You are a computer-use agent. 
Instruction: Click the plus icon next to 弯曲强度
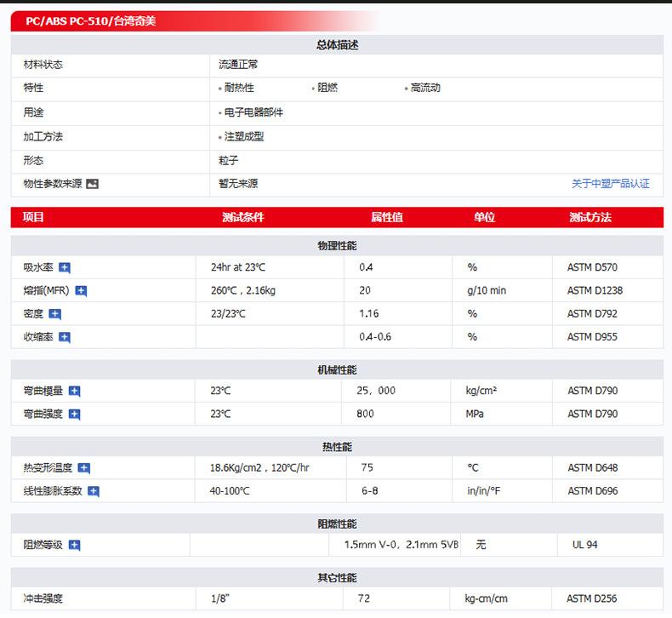74,415
